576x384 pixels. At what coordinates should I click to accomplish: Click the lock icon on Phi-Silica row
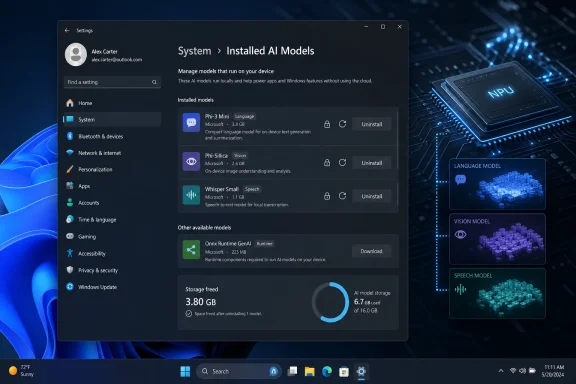coord(327,162)
